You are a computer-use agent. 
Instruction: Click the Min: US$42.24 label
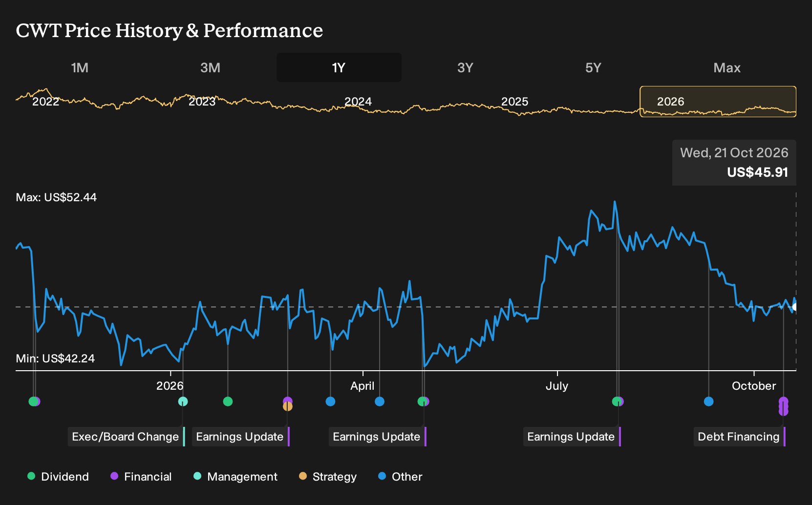tap(55, 358)
